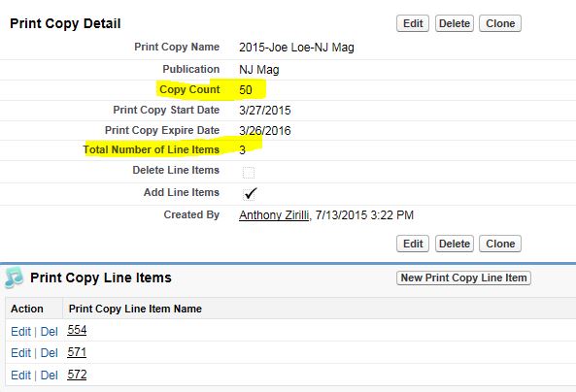Click the Print Copy Line Items music-note icon
This screenshot has height=392, width=576.
point(14,278)
